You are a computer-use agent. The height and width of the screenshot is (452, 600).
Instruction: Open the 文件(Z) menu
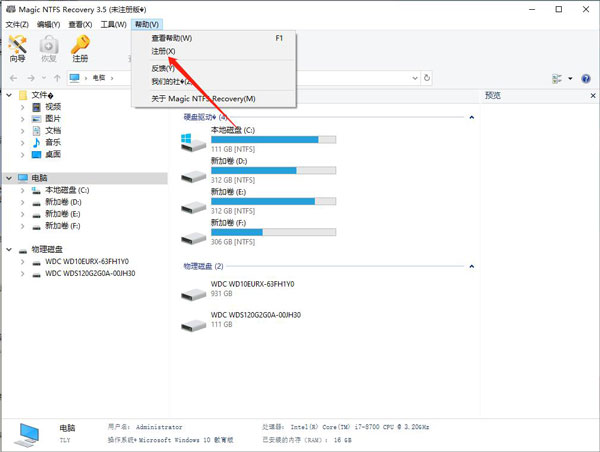[17, 24]
